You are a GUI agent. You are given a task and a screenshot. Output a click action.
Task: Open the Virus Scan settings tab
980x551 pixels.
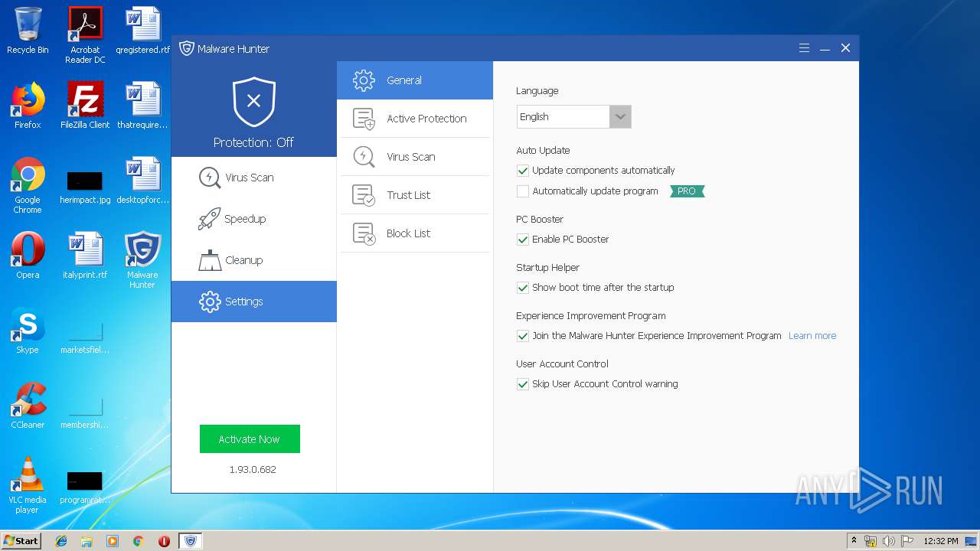pos(415,157)
